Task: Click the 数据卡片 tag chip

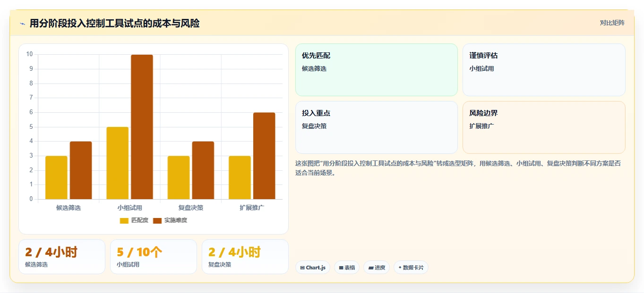Action: coord(411,268)
